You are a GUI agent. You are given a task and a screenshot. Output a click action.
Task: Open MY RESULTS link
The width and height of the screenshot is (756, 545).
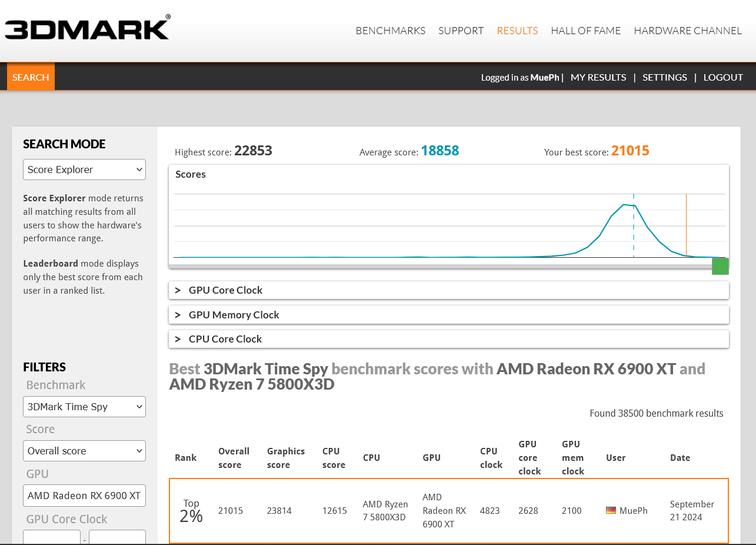(x=598, y=77)
